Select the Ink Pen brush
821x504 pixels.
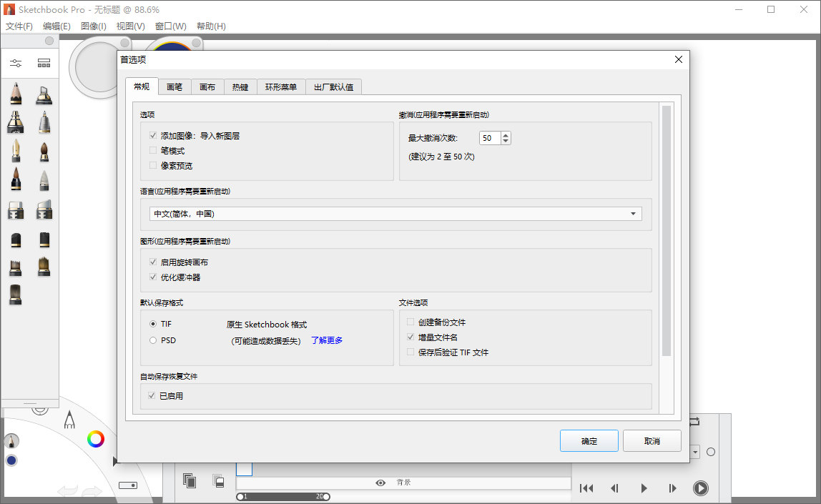(x=16, y=150)
